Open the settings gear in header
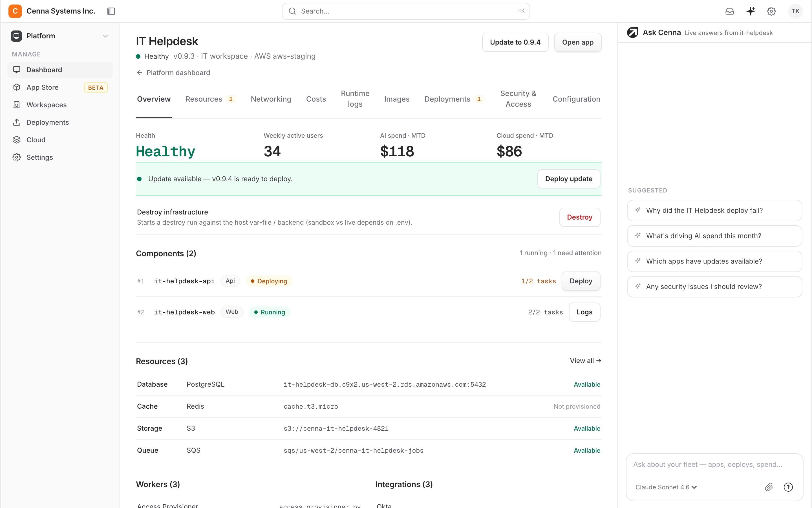This screenshot has height=508, width=812. tap(771, 11)
